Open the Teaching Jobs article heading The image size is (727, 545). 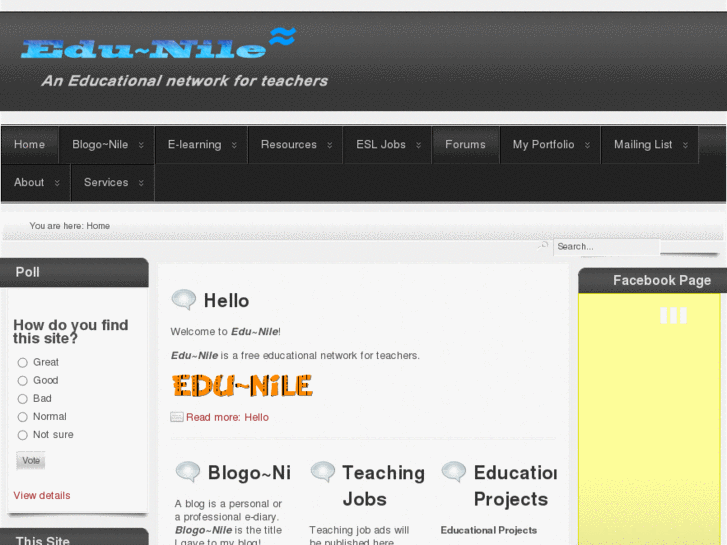[x=383, y=486]
